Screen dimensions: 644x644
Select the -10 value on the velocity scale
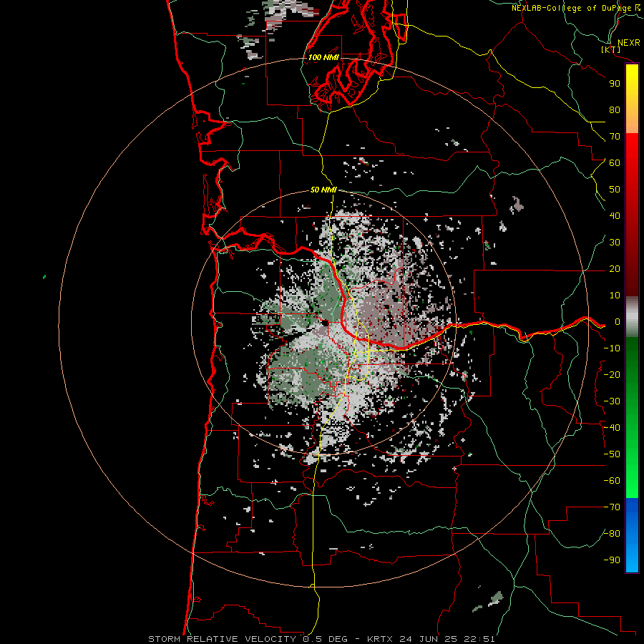tap(612, 348)
